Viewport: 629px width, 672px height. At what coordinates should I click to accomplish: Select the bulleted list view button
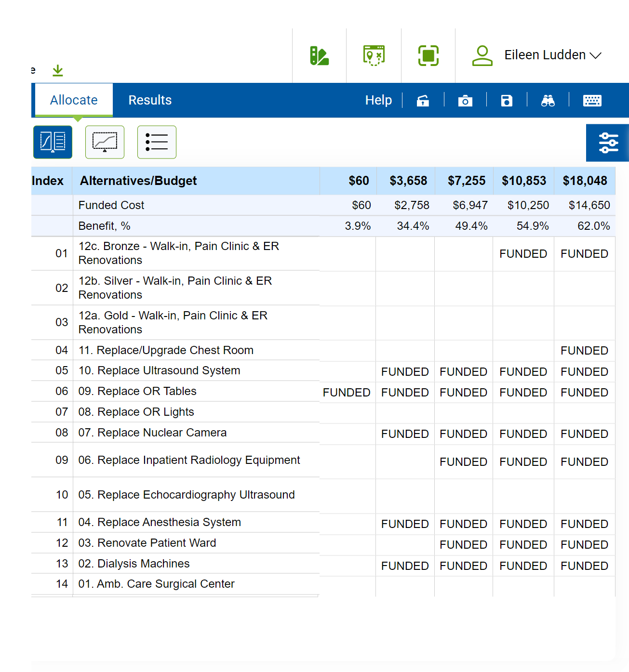tap(157, 142)
